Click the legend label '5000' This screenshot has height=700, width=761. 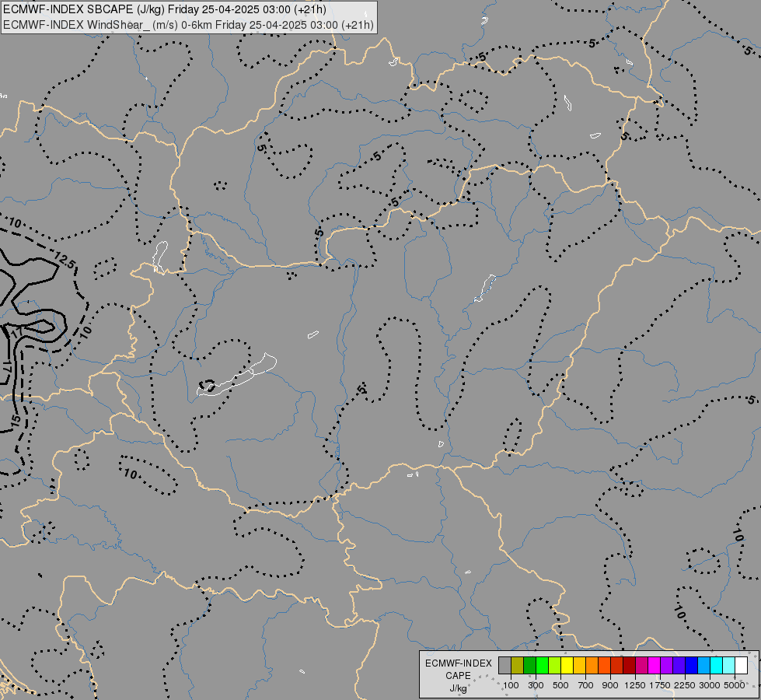click(x=735, y=685)
